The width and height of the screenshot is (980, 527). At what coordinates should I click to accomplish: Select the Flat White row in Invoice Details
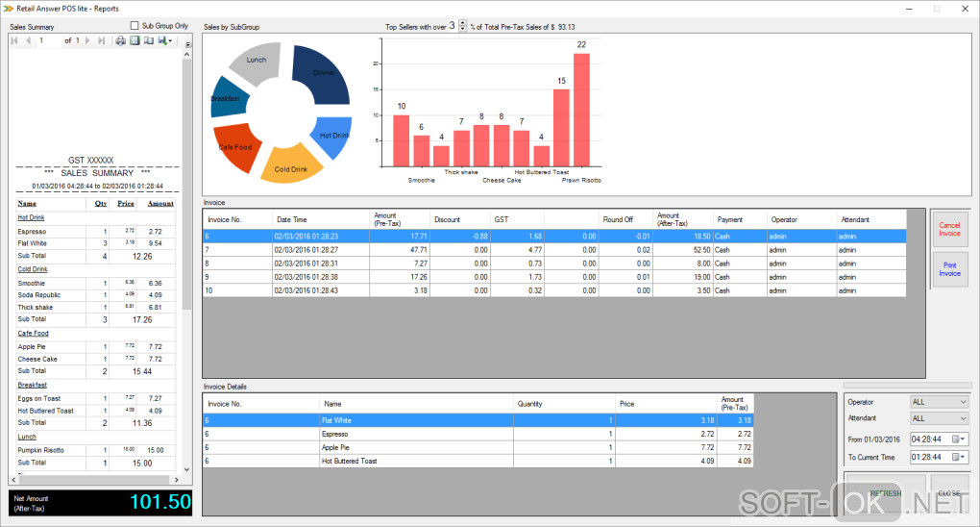478,420
